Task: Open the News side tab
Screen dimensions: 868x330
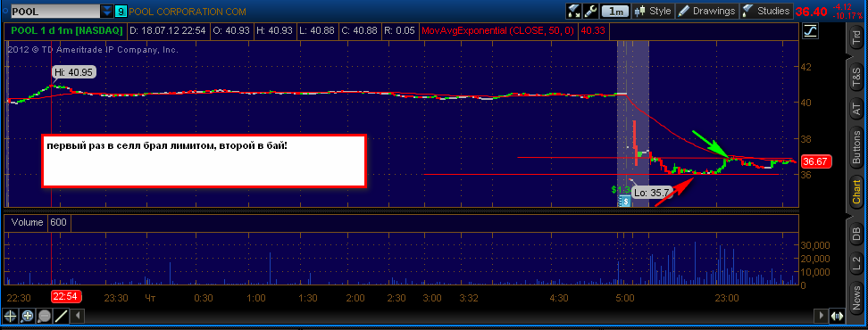Action: tap(857, 298)
